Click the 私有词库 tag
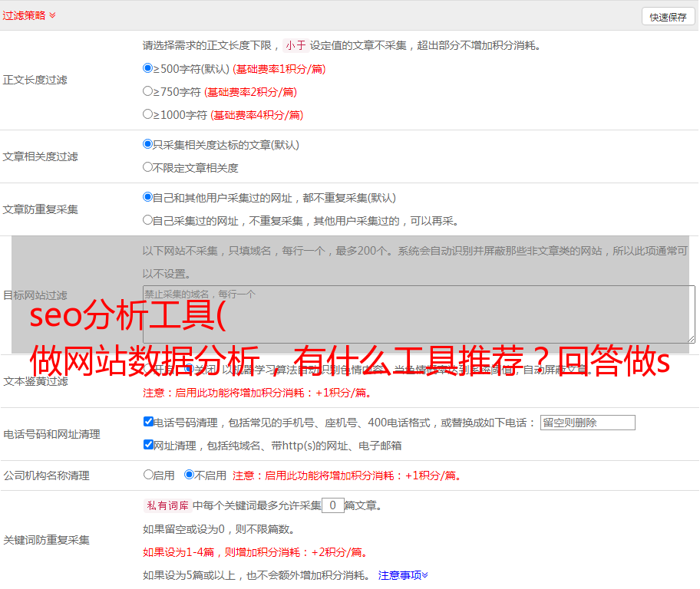 (168, 505)
